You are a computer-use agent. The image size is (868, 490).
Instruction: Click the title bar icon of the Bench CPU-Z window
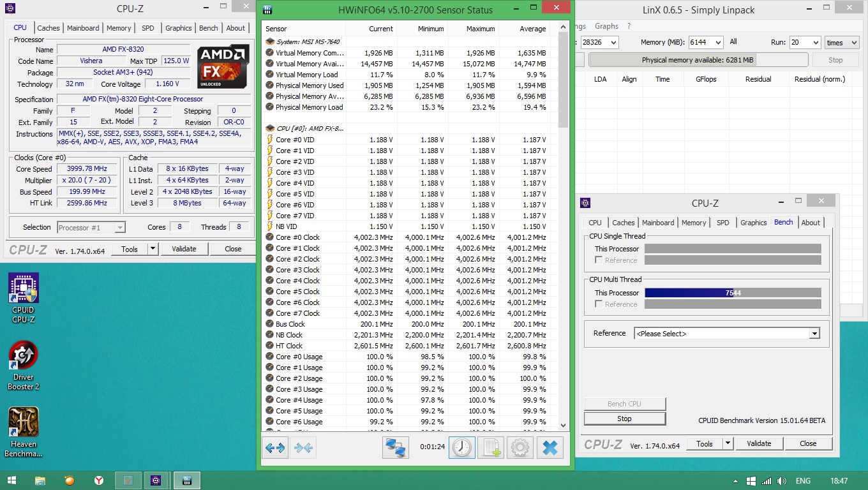pyautogui.click(x=585, y=203)
